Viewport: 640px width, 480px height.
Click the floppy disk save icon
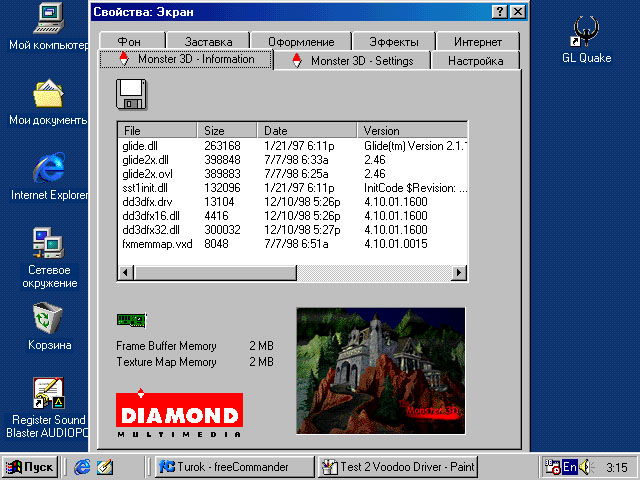click(131, 94)
